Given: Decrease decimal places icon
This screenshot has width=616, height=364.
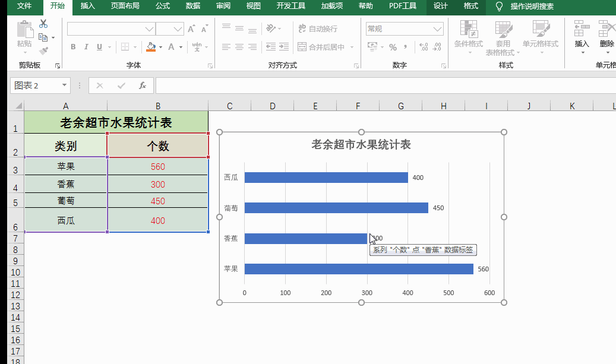Looking at the screenshot, I should coord(437,47).
